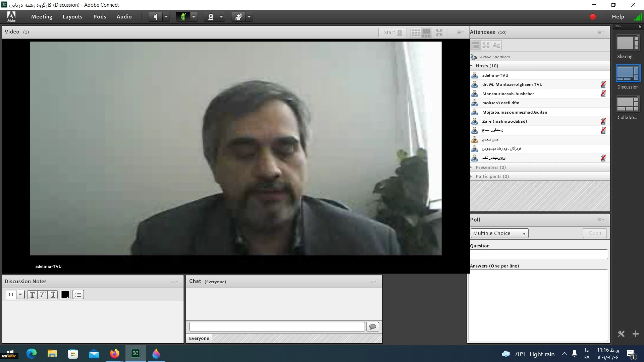Toggle the webcam button in toolbar

pyautogui.click(x=211, y=17)
